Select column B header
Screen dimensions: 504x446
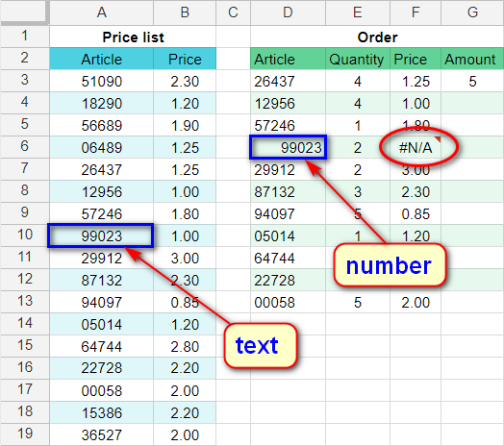click(x=185, y=12)
